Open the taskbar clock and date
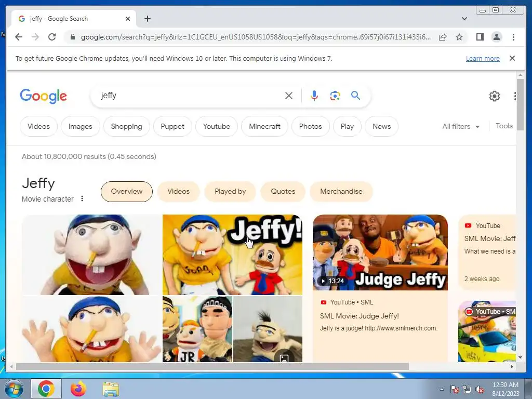 pyautogui.click(x=506, y=389)
